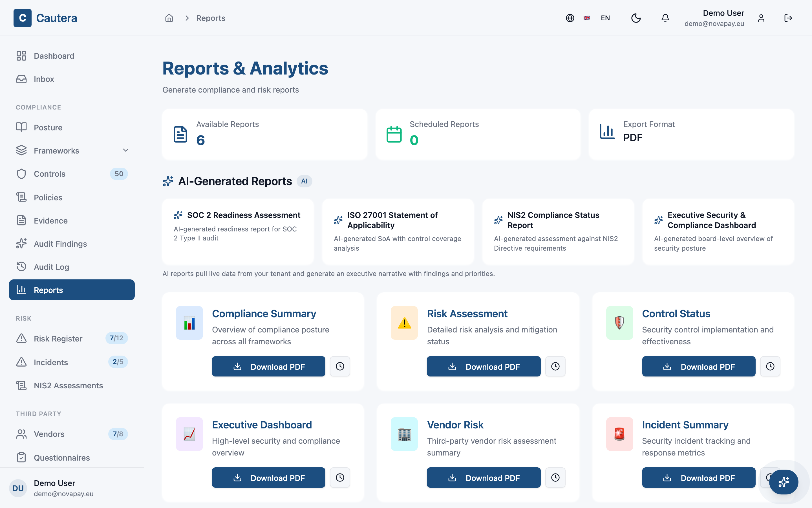Open Inbox in the sidebar
This screenshot has width=812, height=508.
(72, 79)
